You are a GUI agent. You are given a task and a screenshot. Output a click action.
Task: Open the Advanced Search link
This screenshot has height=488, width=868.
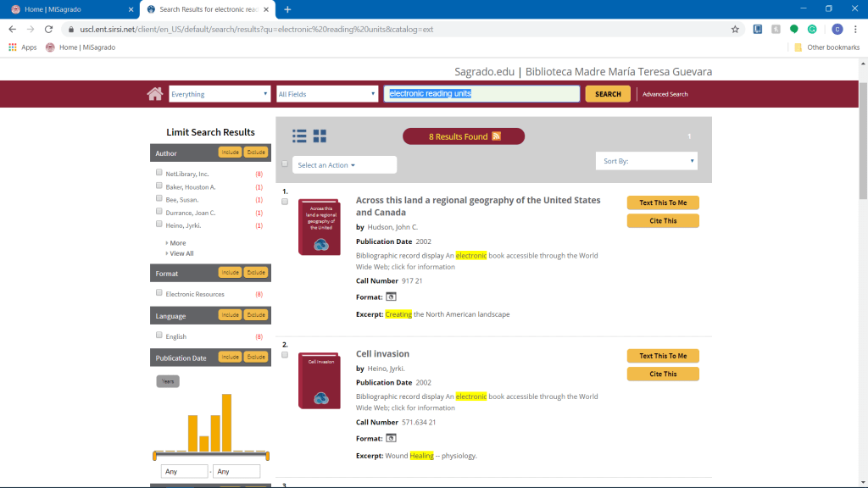click(x=665, y=94)
